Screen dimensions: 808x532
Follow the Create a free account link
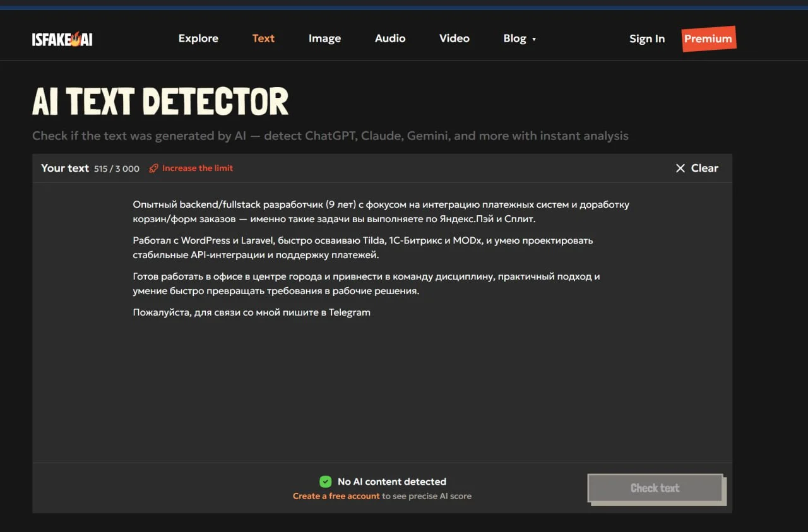pyautogui.click(x=336, y=496)
